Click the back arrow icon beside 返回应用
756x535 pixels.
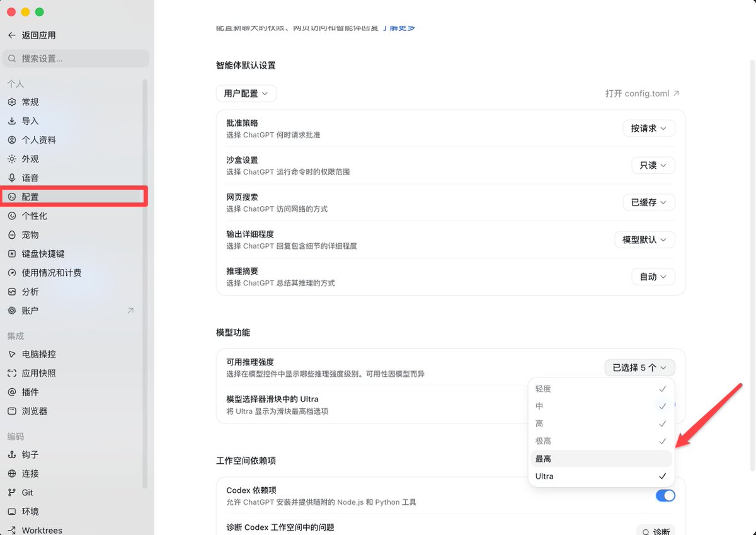(x=12, y=35)
